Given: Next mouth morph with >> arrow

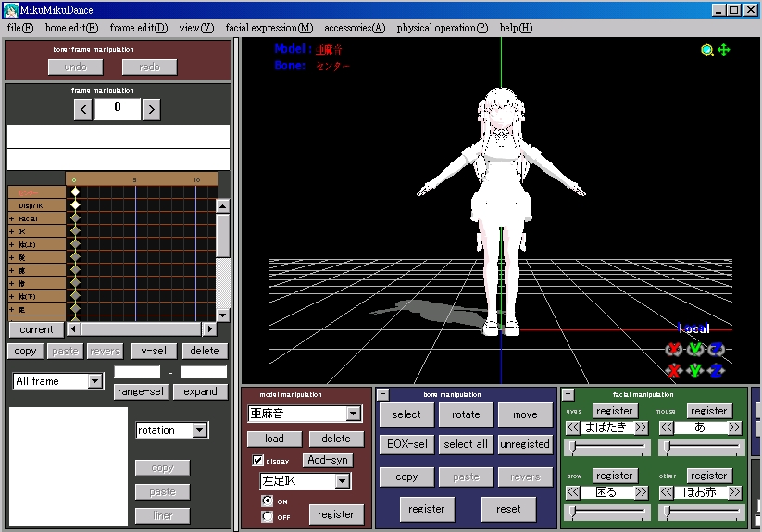Looking at the screenshot, I should click(735, 427).
